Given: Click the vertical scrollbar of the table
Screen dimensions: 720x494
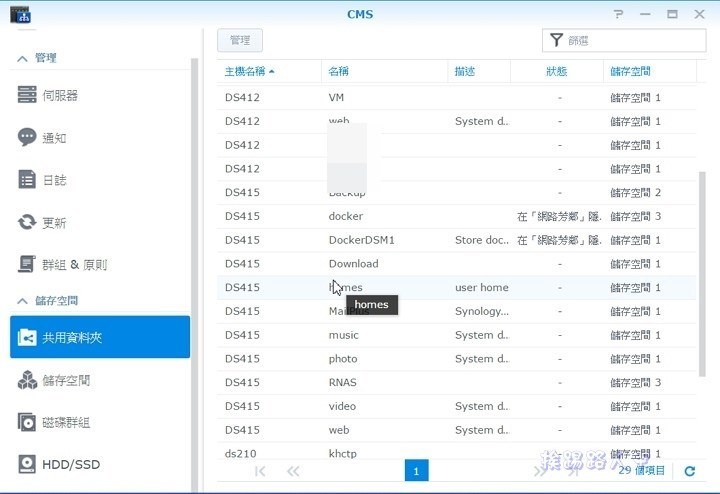Looking at the screenshot, I should 702,270.
